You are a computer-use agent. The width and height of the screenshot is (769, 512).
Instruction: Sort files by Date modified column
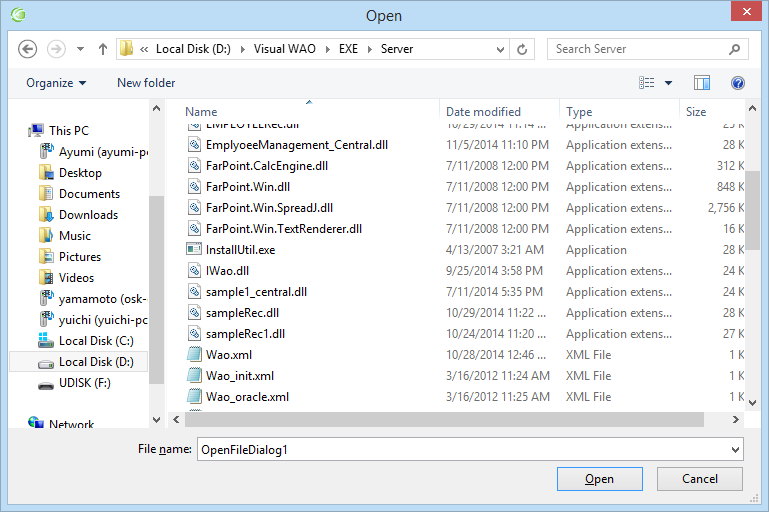coord(483,112)
